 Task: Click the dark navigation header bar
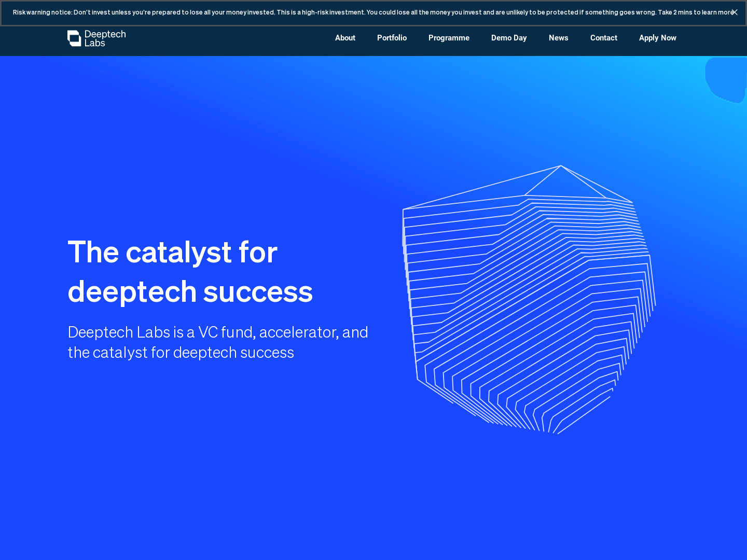pyautogui.click(x=233, y=41)
